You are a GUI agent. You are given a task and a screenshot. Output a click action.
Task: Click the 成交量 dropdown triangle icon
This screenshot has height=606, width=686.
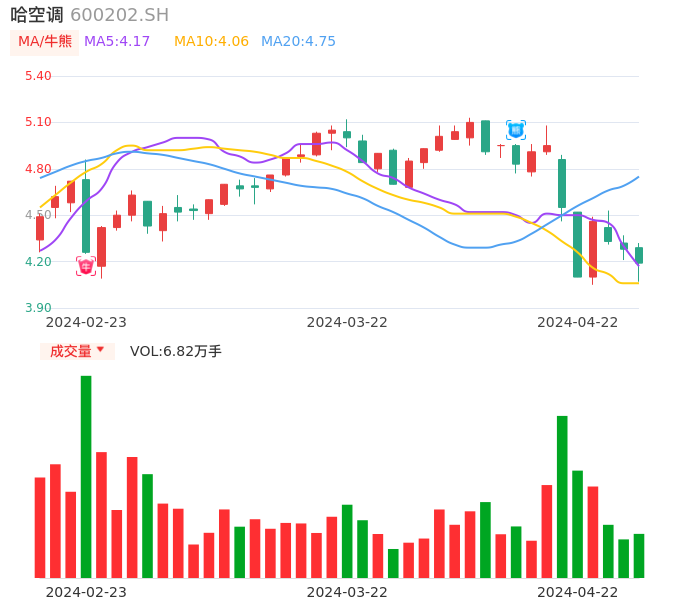click(100, 350)
